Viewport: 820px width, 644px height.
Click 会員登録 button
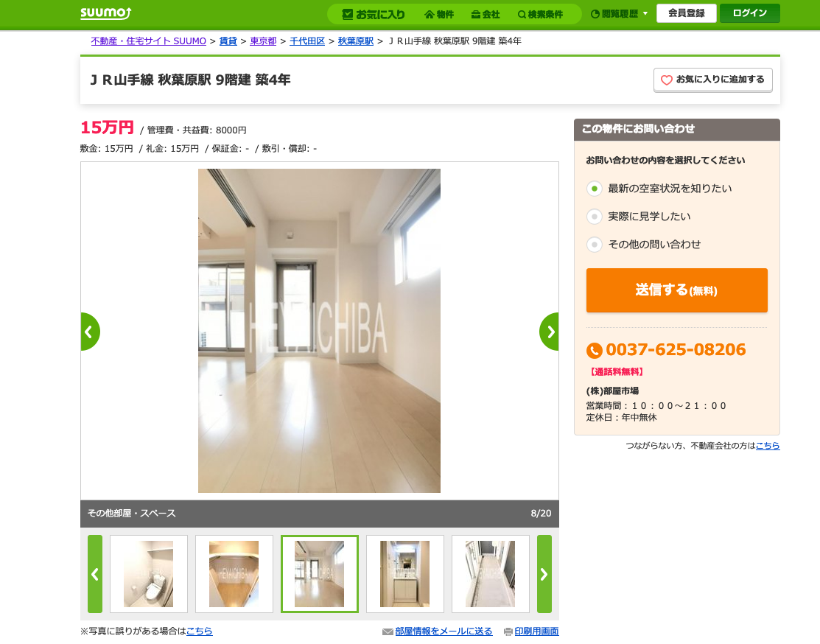tap(686, 13)
